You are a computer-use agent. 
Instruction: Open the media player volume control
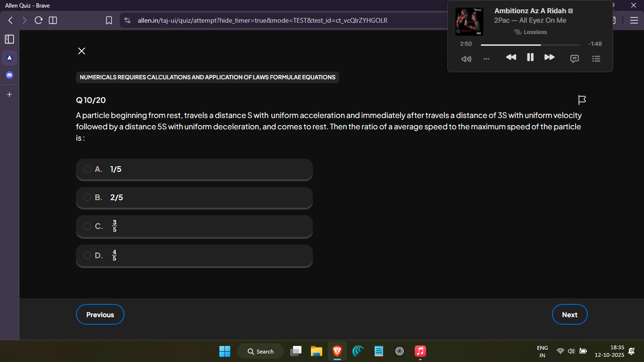[466, 59]
